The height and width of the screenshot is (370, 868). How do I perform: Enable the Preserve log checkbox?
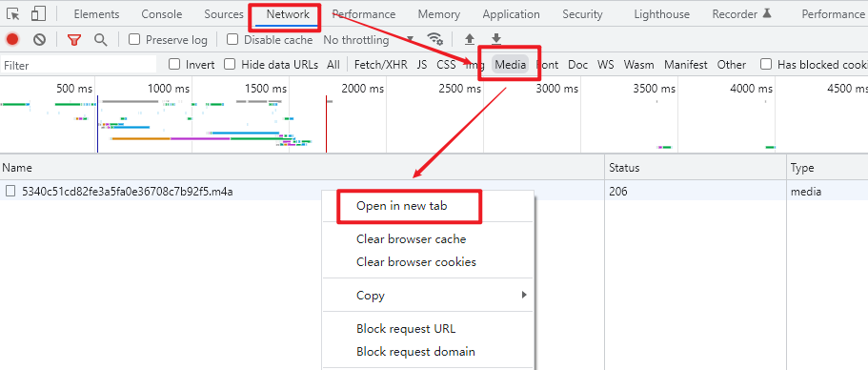click(134, 39)
